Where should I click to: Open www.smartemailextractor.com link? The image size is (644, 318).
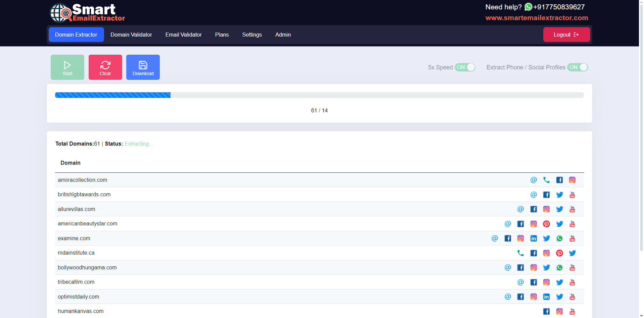(537, 18)
